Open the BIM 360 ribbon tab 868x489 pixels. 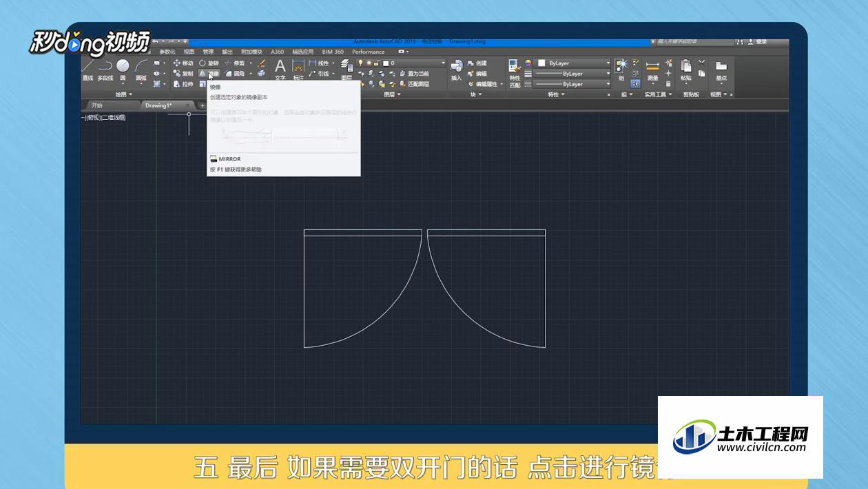click(x=333, y=52)
